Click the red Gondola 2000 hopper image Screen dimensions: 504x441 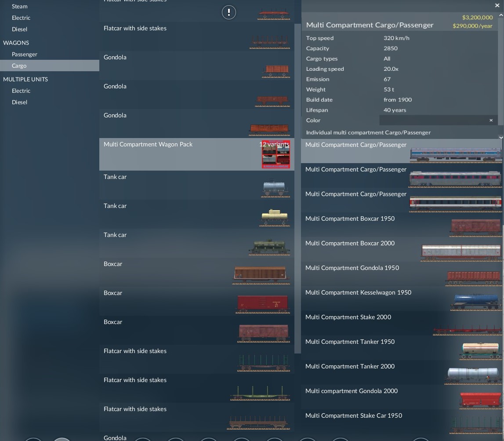(480, 401)
